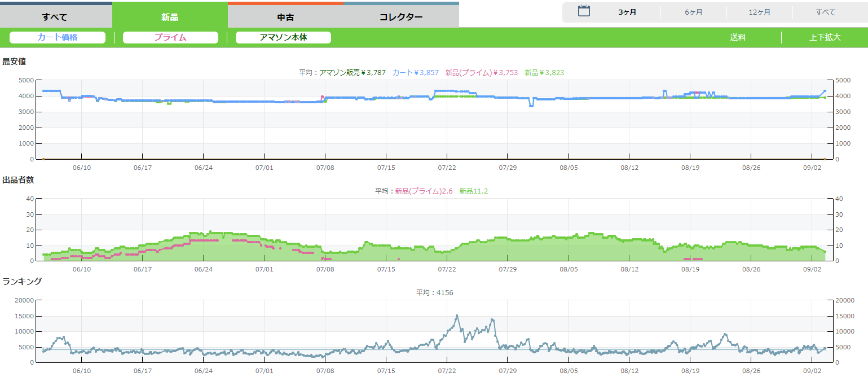
Task: Click the ranking peak near 07/22
Action: (457, 316)
